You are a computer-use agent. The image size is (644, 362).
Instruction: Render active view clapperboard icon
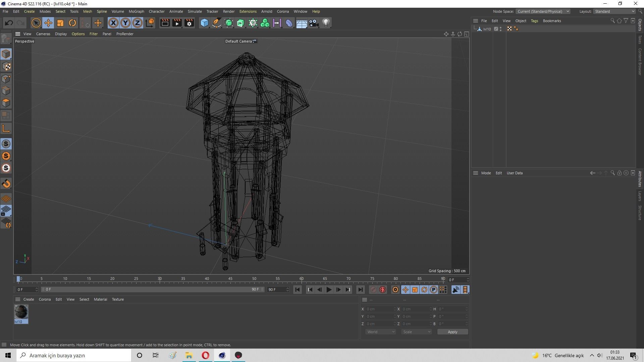coord(165,23)
